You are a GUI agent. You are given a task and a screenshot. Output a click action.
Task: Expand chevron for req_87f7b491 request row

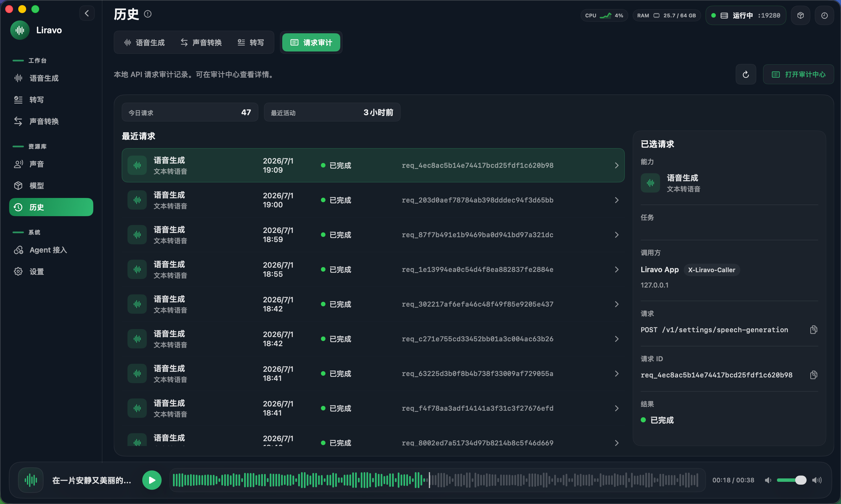tap(617, 235)
